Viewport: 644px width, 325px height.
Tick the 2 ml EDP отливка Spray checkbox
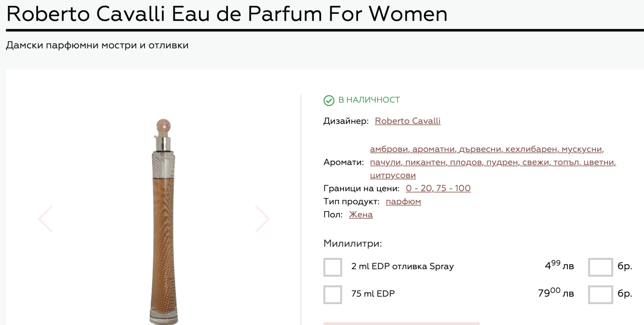coord(332,267)
